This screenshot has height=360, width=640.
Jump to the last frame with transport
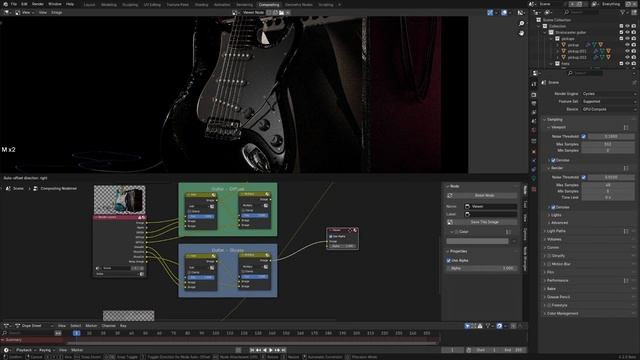click(283, 350)
